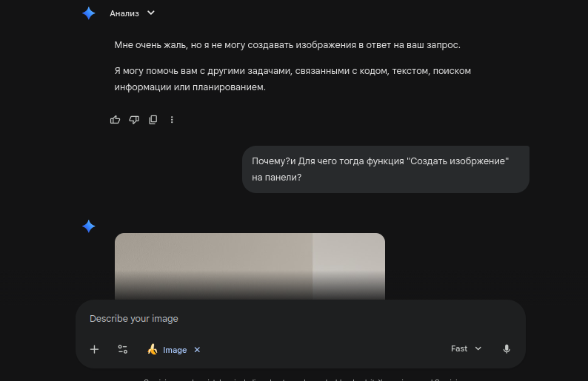Click the Gemini sparkle icon beside Анализ
Viewport: 588px width, 381px height.
89,13
